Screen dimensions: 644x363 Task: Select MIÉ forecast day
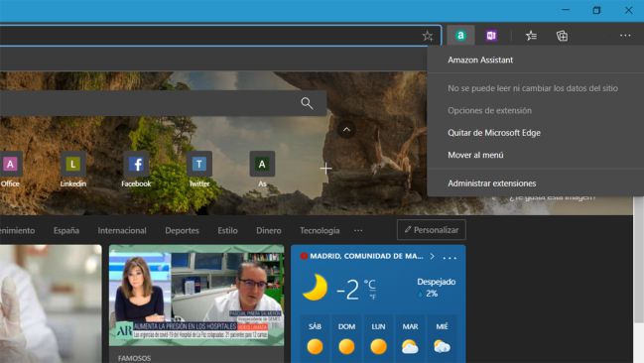(442, 340)
